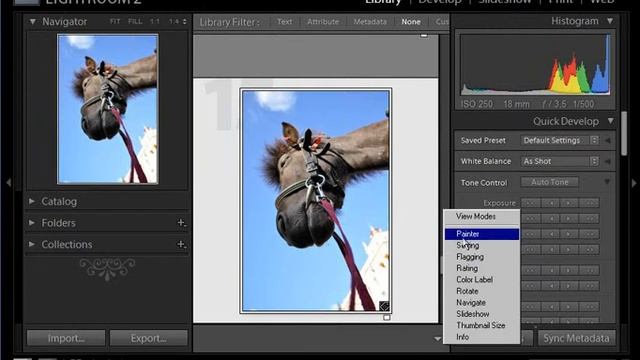
Task: Select Metadata in Library Filter
Action: [x=370, y=22]
